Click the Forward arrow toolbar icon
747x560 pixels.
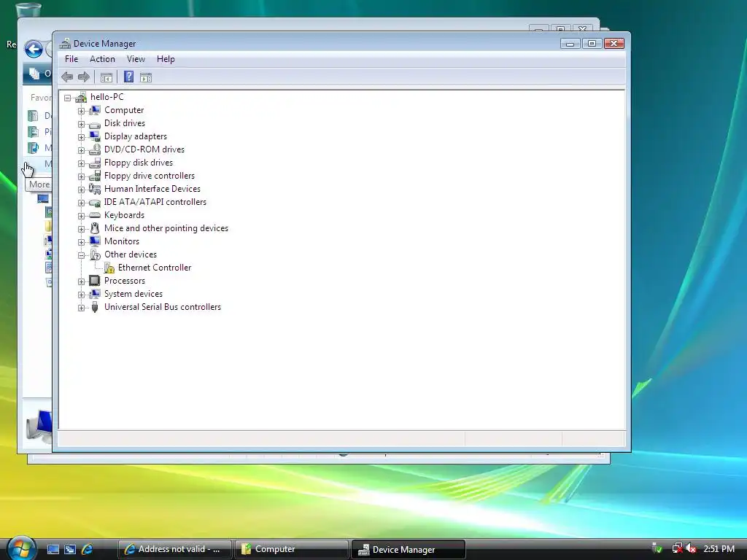(x=84, y=77)
